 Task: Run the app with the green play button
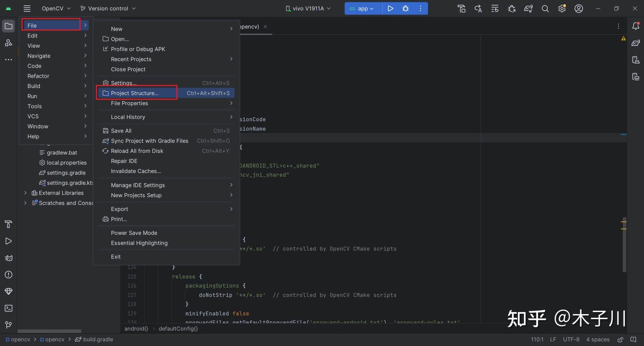tap(390, 8)
